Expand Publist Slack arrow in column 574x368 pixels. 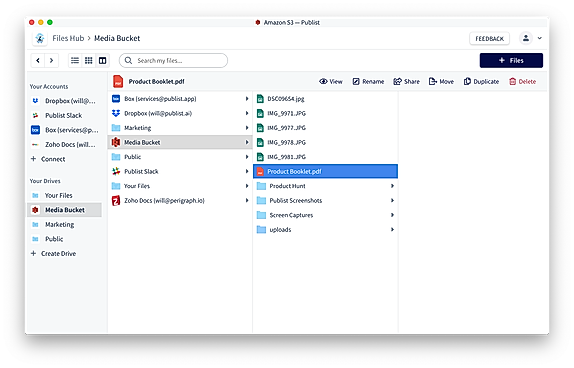[247, 171]
